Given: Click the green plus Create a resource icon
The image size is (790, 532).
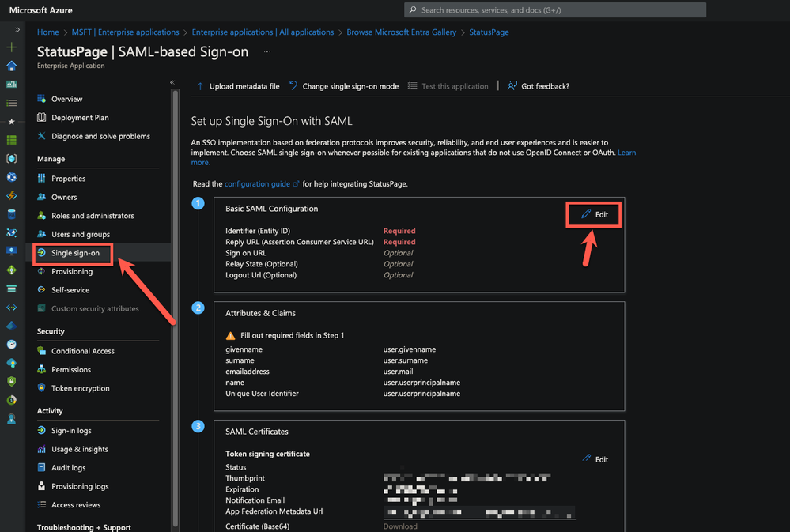Looking at the screenshot, I should [x=12, y=47].
